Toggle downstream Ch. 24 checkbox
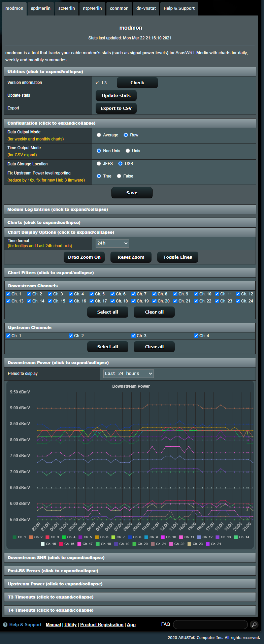The width and height of the screenshot is (264, 644). [238, 301]
